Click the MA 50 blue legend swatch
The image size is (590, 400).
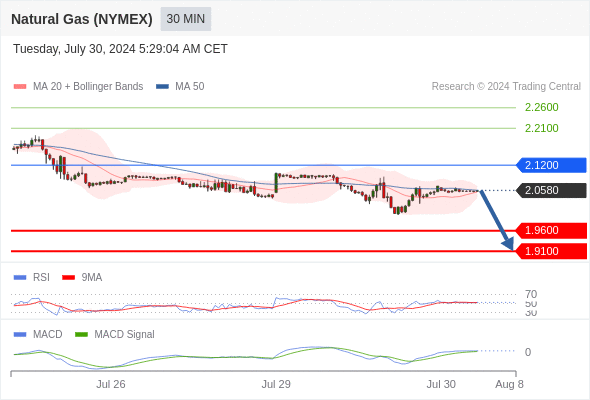162,87
